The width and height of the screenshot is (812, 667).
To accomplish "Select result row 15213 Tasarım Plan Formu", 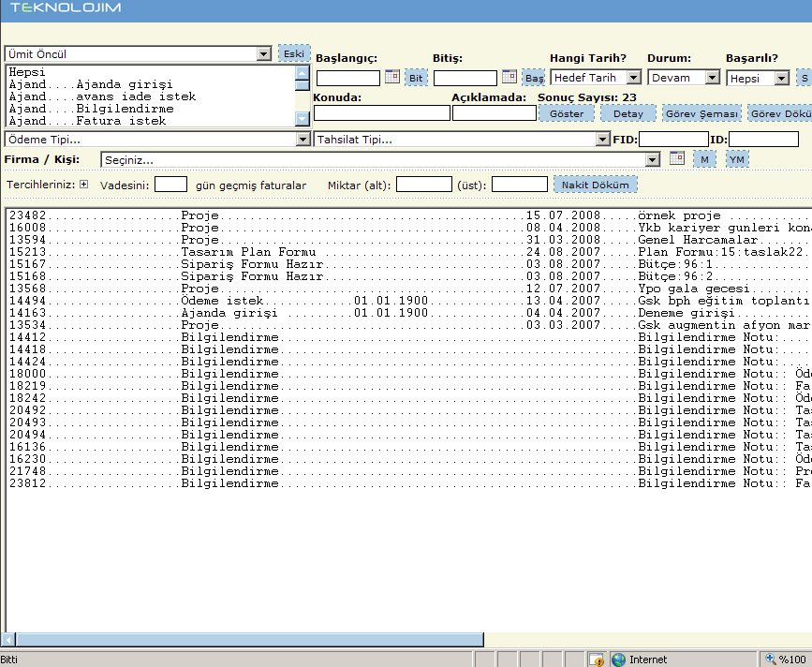I will (x=409, y=252).
